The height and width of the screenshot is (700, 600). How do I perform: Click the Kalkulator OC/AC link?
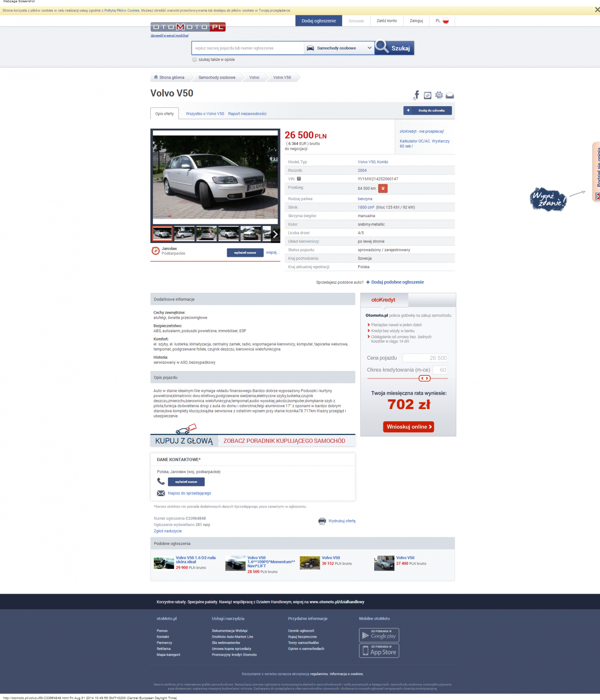tap(424, 144)
